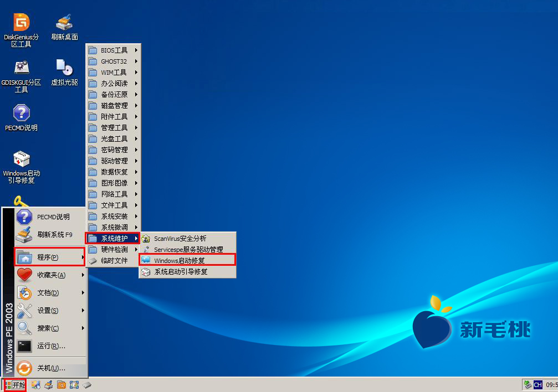Screen dimensions: 558x392
Task: Open 运行(R)... from the start menu
Action: [50, 345]
